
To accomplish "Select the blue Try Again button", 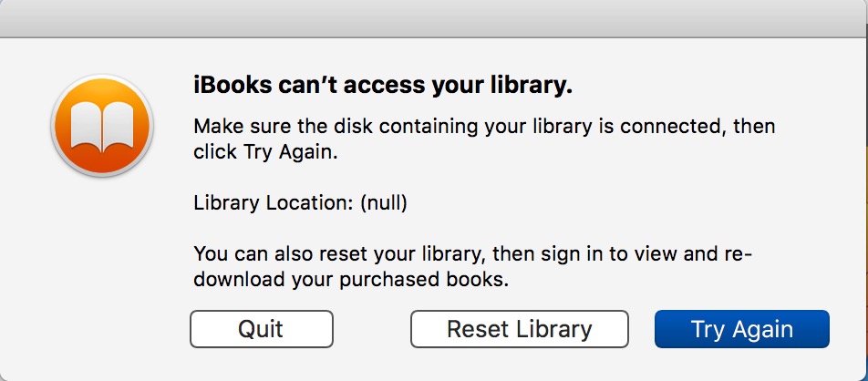I will (742, 329).
